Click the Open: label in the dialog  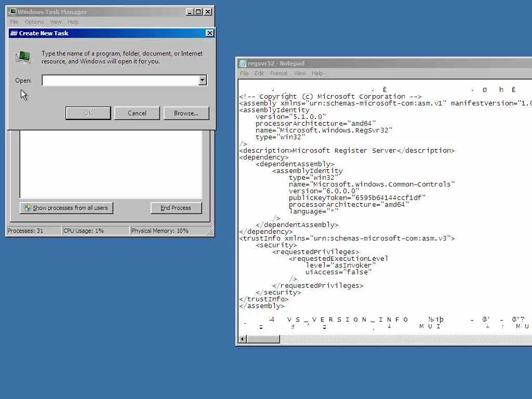point(23,81)
